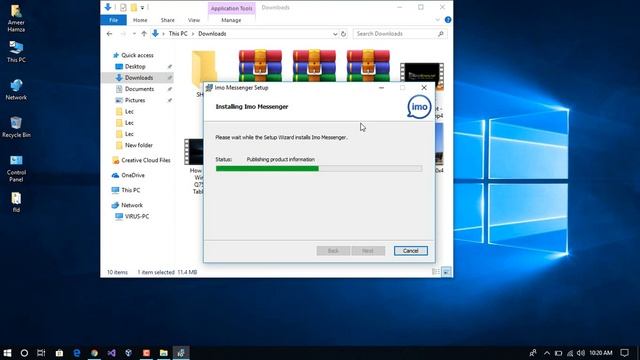This screenshot has height=360, width=640.
Task: Select Ameer Hamza desktop icon
Action: click(x=16, y=18)
